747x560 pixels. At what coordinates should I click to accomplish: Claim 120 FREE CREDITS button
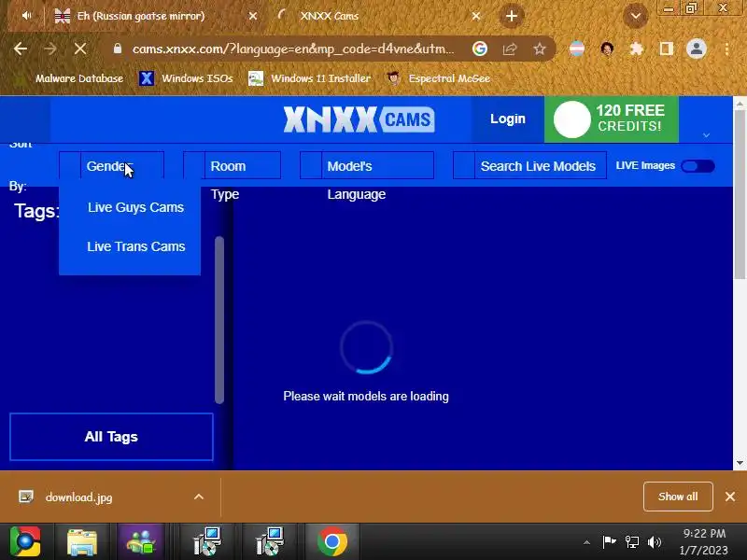click(x=612, y=119)
